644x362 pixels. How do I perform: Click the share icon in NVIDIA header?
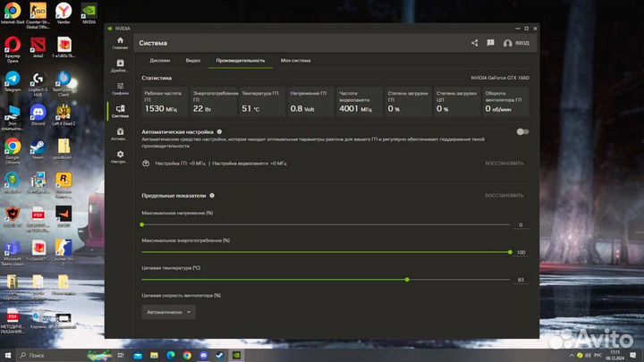pyautogui.click(x=474, y=43)
